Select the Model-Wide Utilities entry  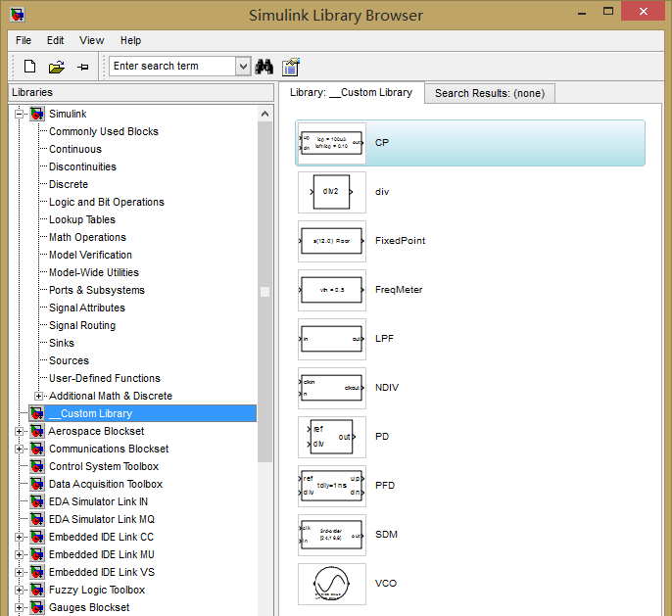pos(94,272)
